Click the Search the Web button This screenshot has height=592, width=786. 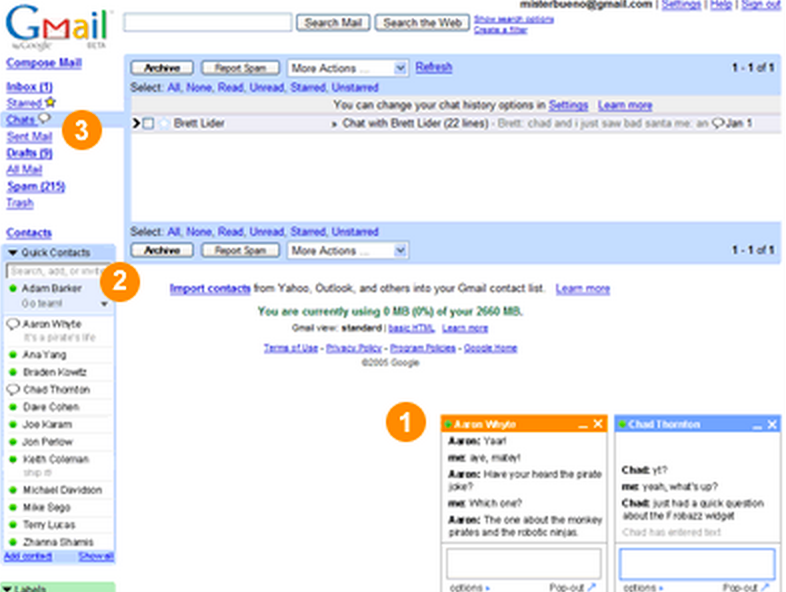pyautogui.click(x=422, y=23)
